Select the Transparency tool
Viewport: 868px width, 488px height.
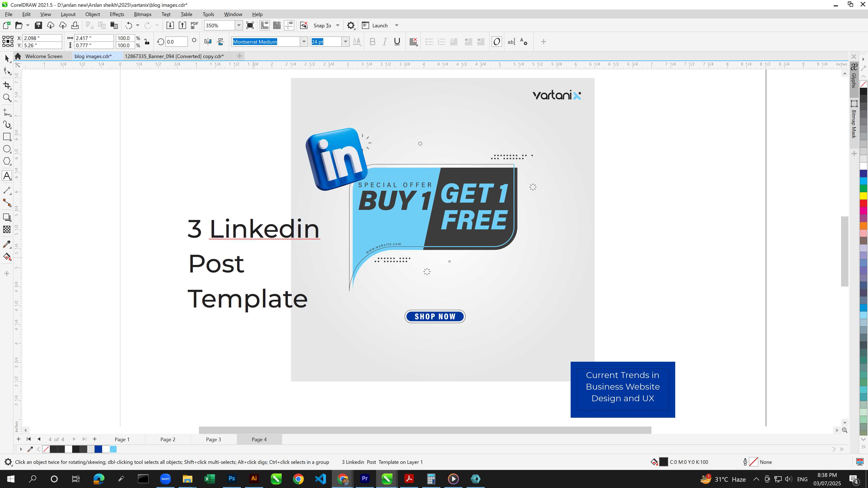click(7, 229)
